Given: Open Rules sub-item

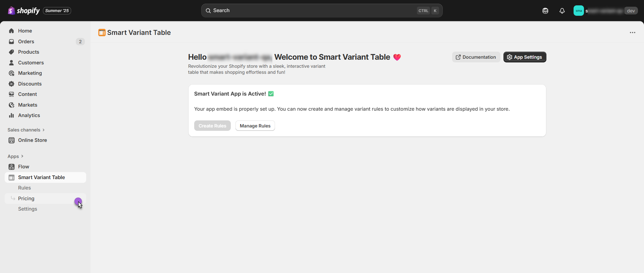Looking at the screenshot, I should coord(24,188).
